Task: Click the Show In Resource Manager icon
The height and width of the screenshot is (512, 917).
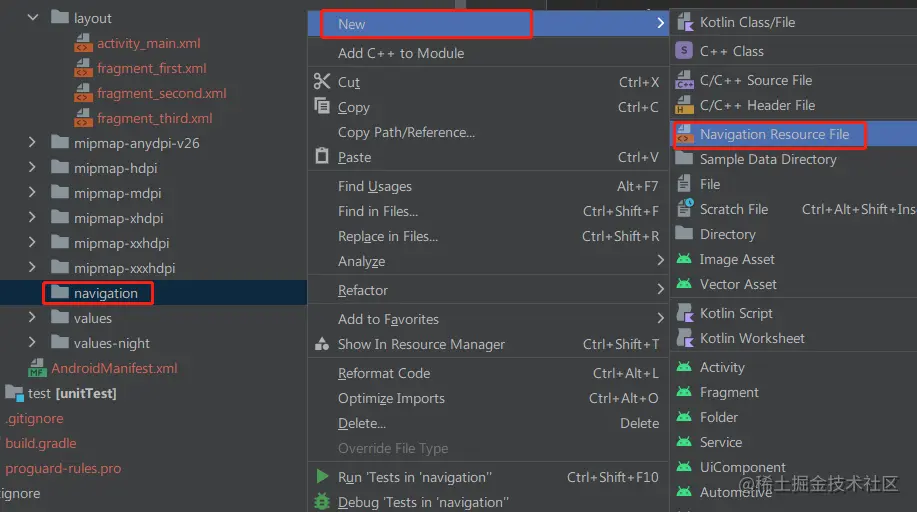Action: tap(322, 343)
